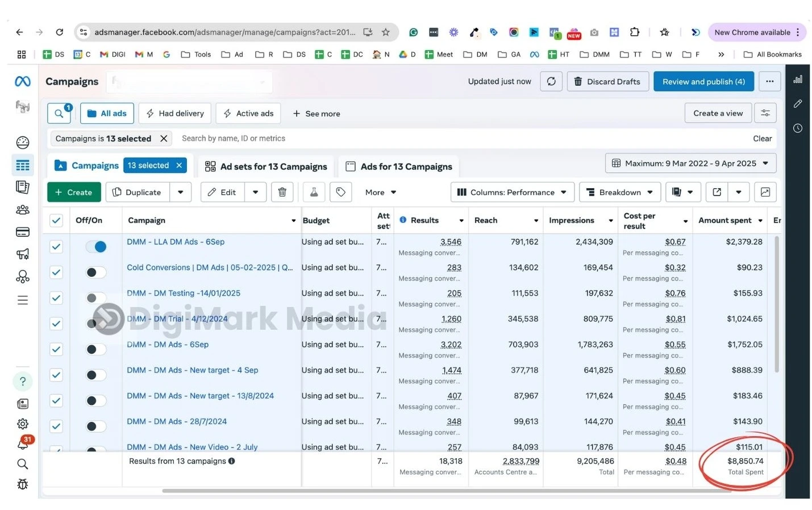Open the A/B test flask icon
Image resolution: width=812 pixels, height=510 pixels.
tap(314, 192)
